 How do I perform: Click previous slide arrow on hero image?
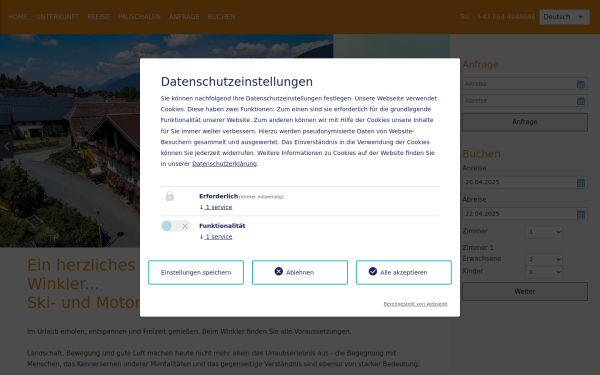tap(7, 146)
